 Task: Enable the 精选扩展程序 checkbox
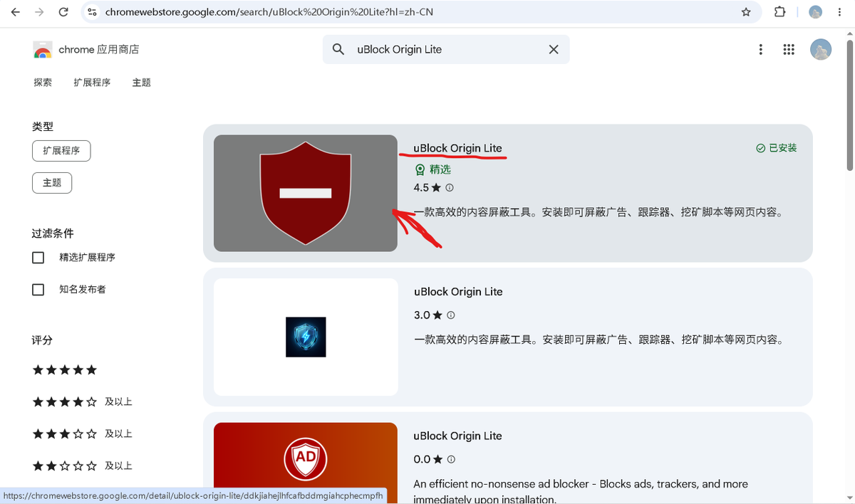38,258
